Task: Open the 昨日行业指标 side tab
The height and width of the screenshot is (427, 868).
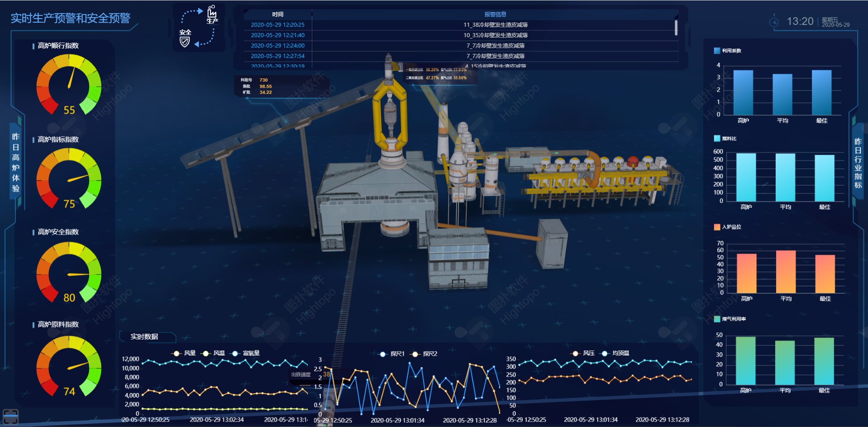Action: [x=858, y=163]
